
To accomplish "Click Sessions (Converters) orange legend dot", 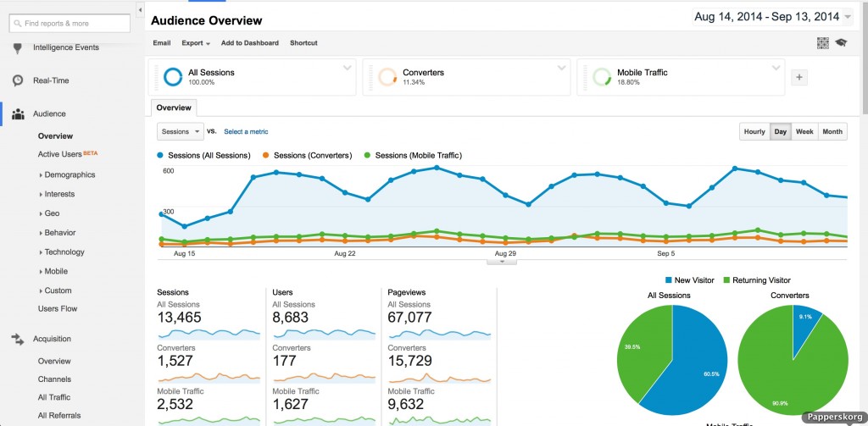I will pos(266,156).
